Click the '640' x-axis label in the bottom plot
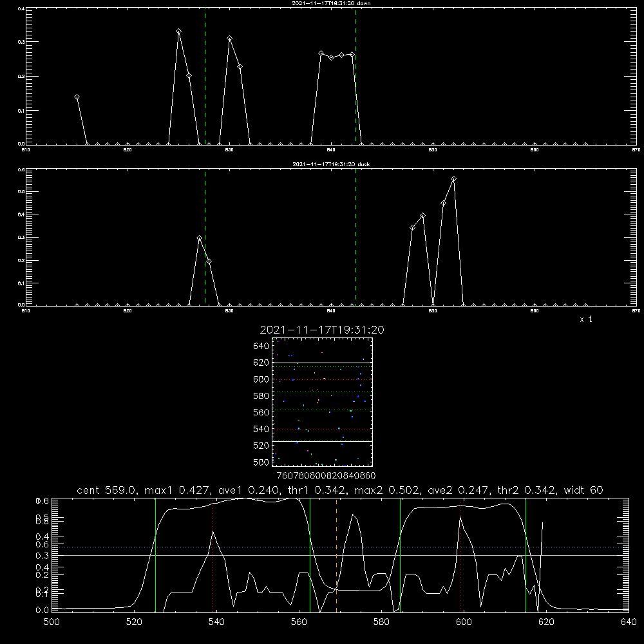 (x=629, y=622)
